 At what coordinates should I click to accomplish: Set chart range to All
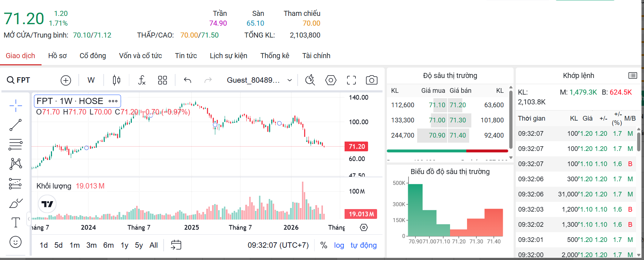(x=154, y=245)
